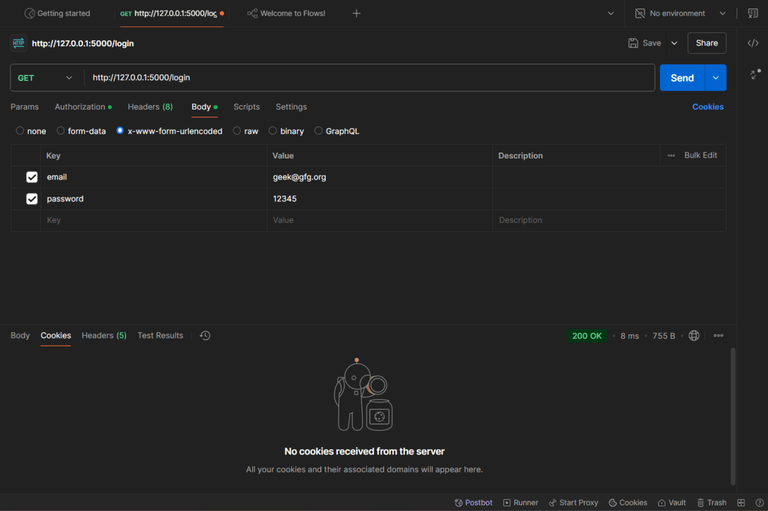The height and width of the screenshot is (511, 768).
Task: Click the Save button label
Action: pyautogui.click(x=651, y=43)
